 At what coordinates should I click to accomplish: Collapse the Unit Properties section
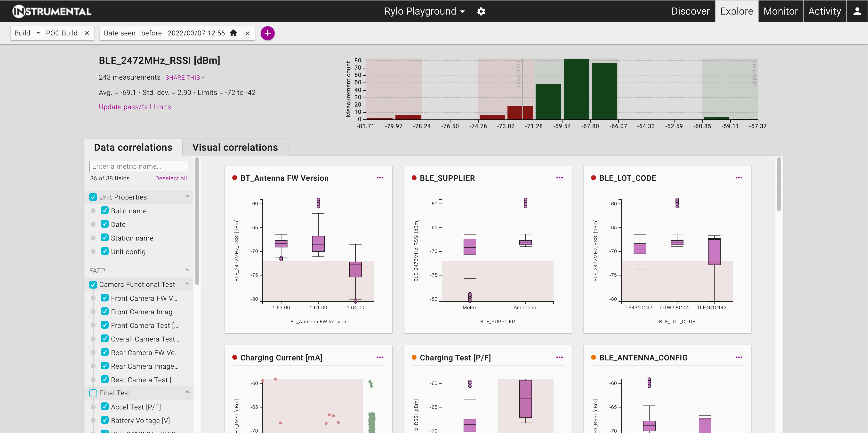click(187, 197)
